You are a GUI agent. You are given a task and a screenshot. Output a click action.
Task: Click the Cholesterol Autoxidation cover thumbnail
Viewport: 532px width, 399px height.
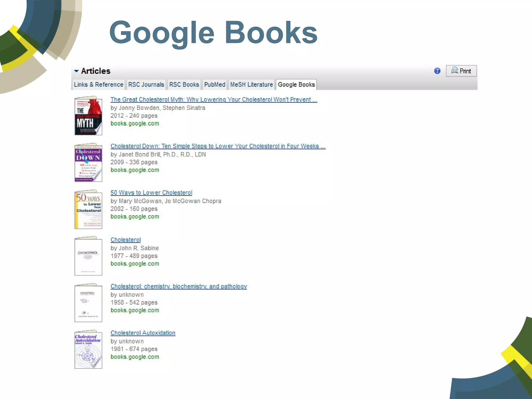click(88, 349)
